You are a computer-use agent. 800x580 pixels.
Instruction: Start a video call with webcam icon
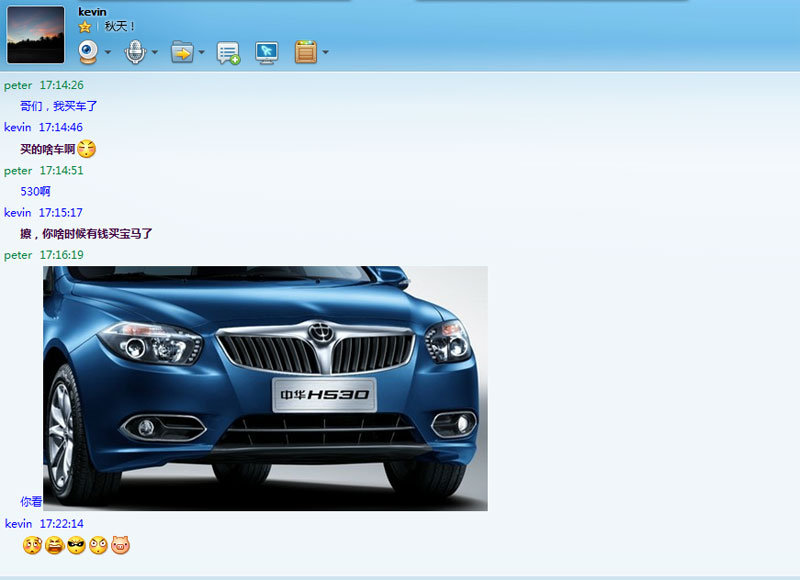pos(88,52)
